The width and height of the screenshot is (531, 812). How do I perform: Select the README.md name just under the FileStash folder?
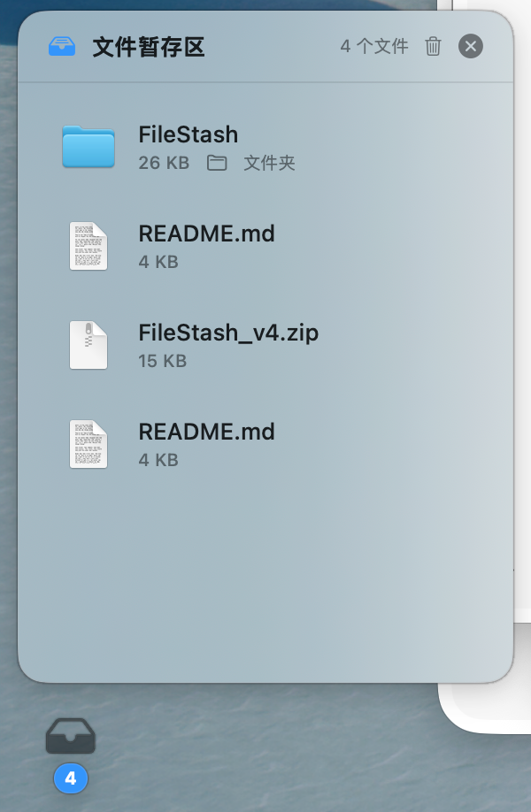pyautogui.click(x=206, y=234)
